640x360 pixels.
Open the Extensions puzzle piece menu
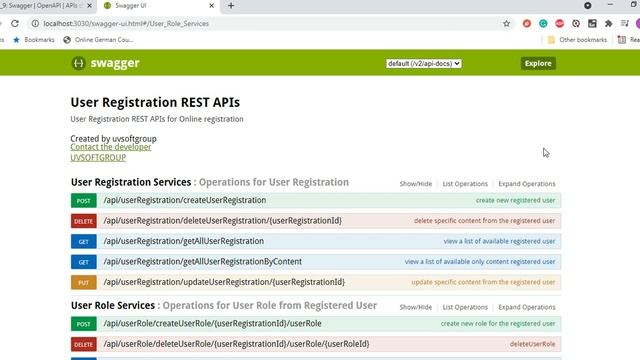tap(609, 24)
